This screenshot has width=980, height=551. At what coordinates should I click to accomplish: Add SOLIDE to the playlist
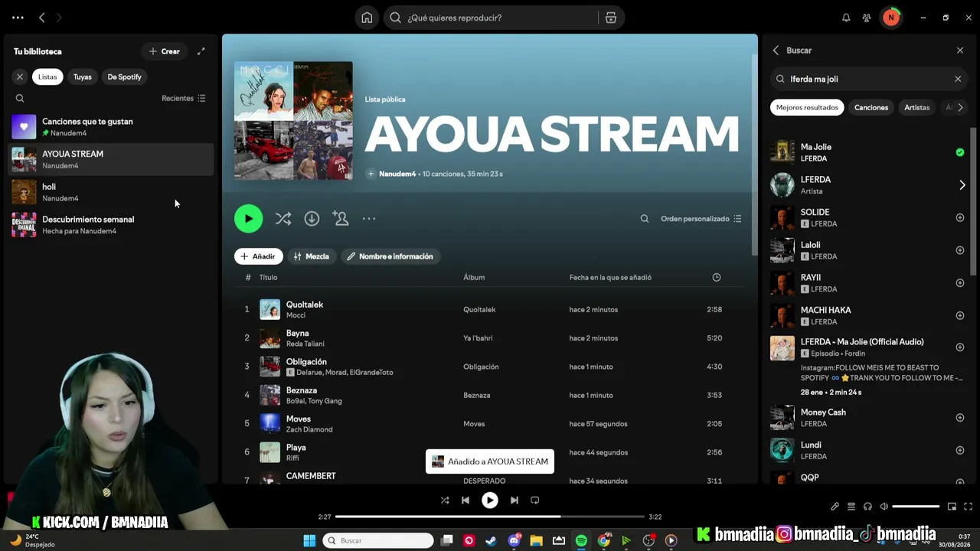tap(960, 217)
